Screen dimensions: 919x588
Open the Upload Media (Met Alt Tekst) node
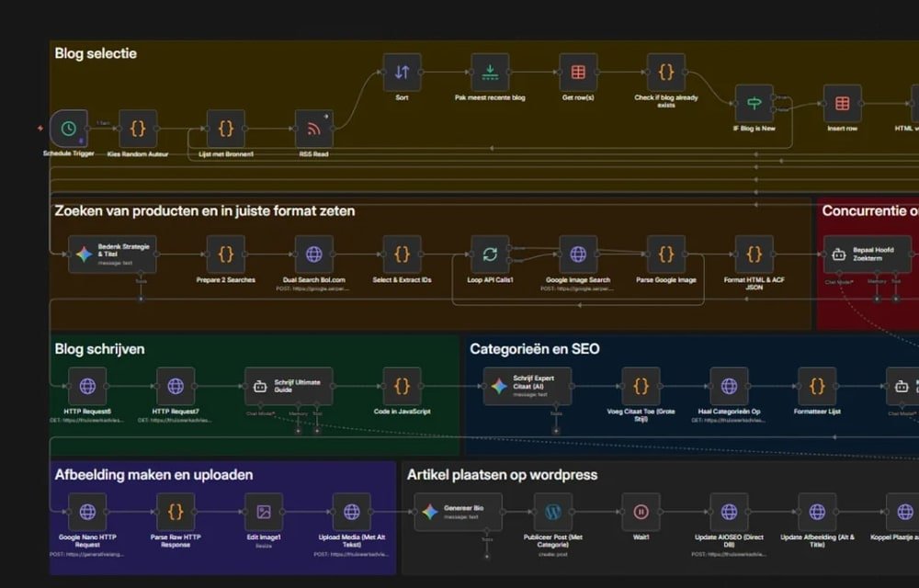pyautogui.click(x=352, y=512)
